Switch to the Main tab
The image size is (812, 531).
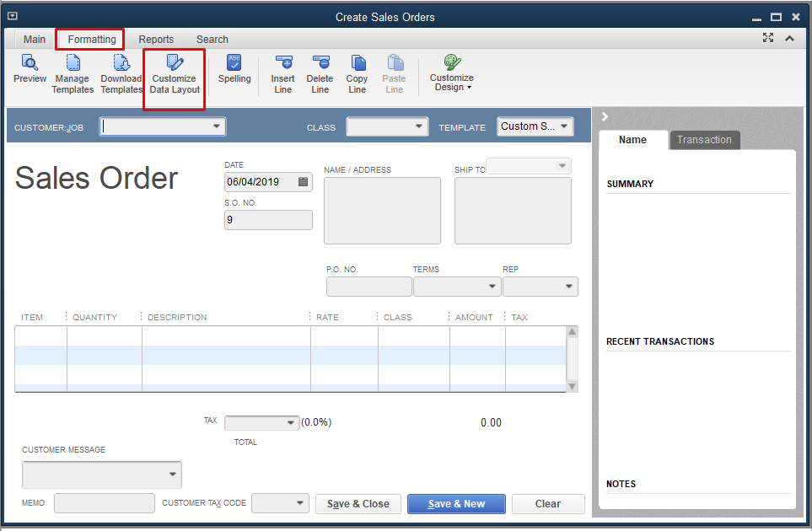pos(35,40)
